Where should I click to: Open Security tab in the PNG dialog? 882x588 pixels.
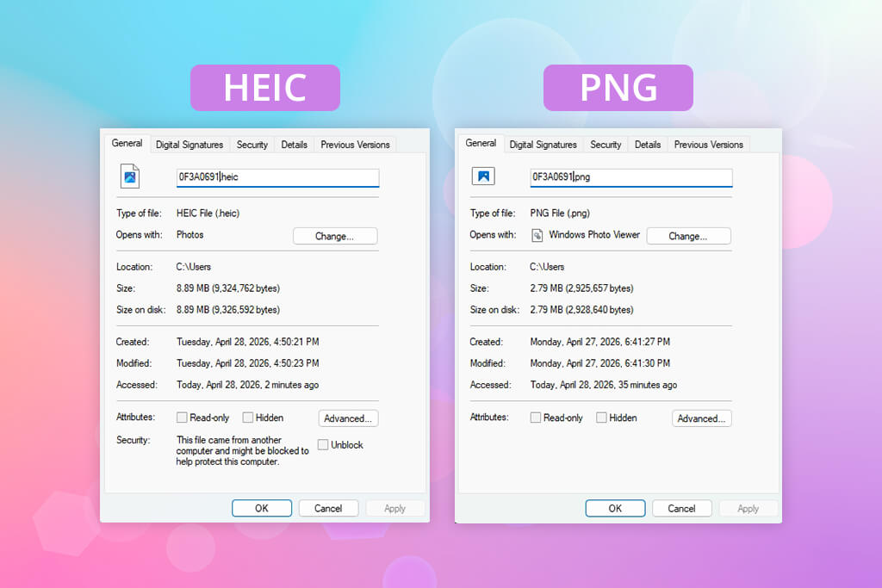click(x=606, y=145)
